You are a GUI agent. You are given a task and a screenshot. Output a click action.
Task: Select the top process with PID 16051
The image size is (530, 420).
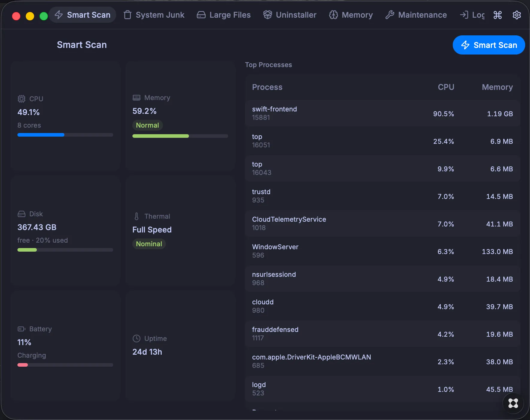pyautogui.click(x=383, y=141)
